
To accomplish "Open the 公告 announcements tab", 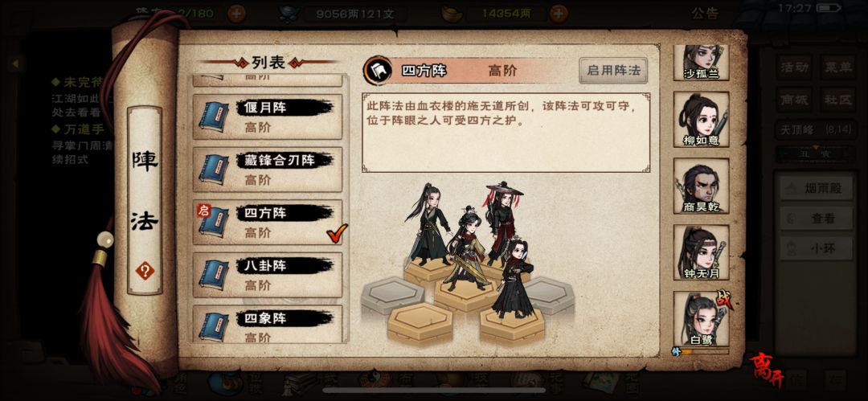I will [705, 14].
